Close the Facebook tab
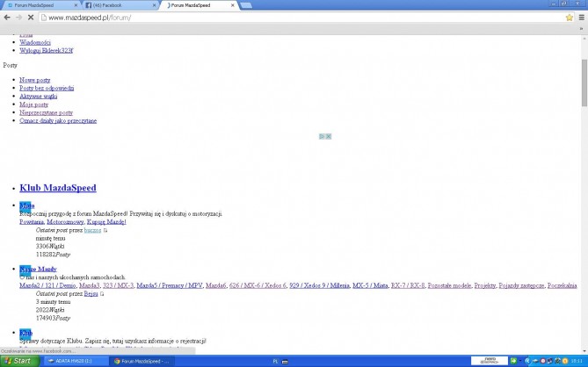 154,5
